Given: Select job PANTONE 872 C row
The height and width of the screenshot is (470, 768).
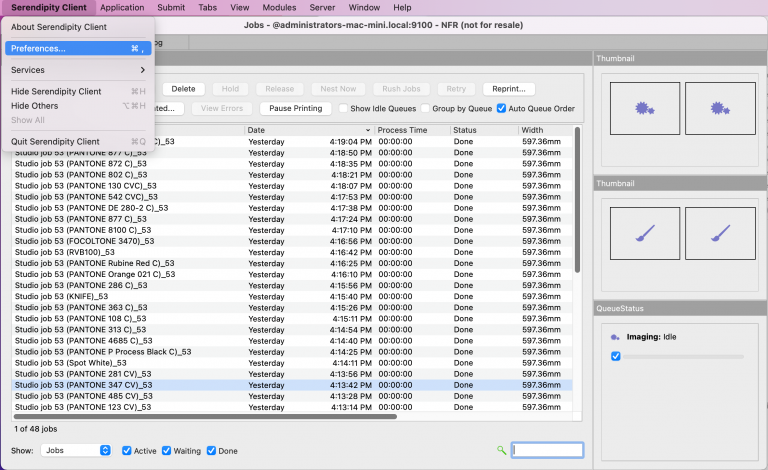Looking at the screenshot, I should [x=292, y=164].
